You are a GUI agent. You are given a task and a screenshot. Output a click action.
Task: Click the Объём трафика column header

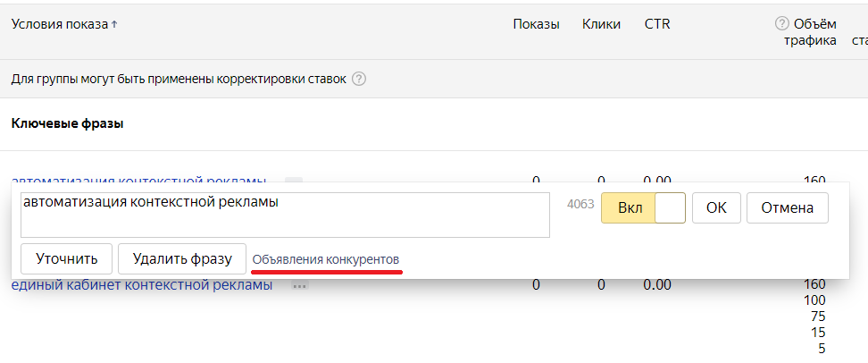tap(815, 31)
